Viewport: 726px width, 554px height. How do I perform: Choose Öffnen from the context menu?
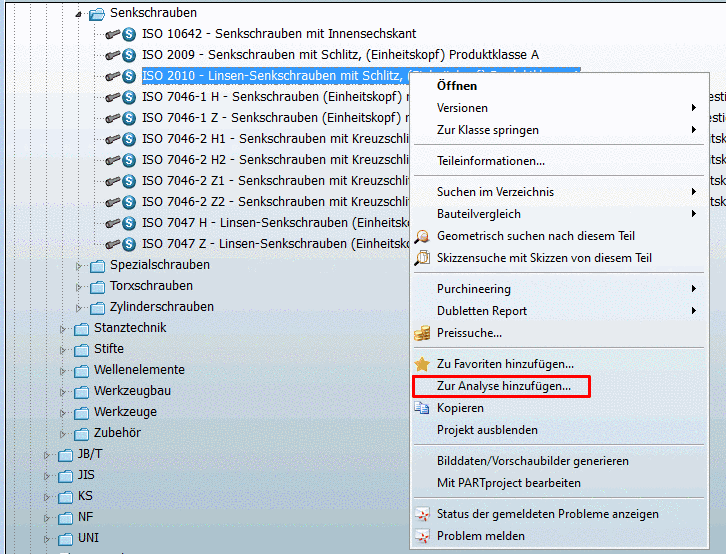pos(457,86)
